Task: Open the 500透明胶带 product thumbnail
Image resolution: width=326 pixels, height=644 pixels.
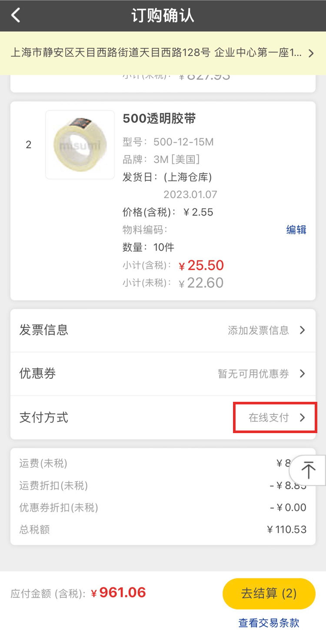Action: pos(80,145)
